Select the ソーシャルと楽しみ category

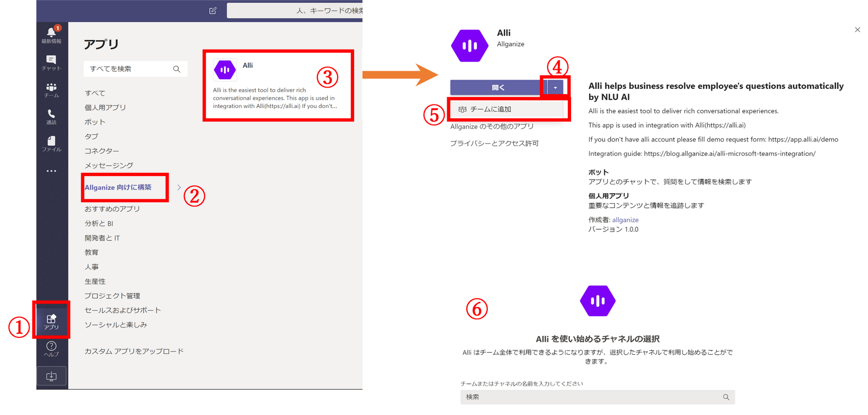[x=116, y=325]
